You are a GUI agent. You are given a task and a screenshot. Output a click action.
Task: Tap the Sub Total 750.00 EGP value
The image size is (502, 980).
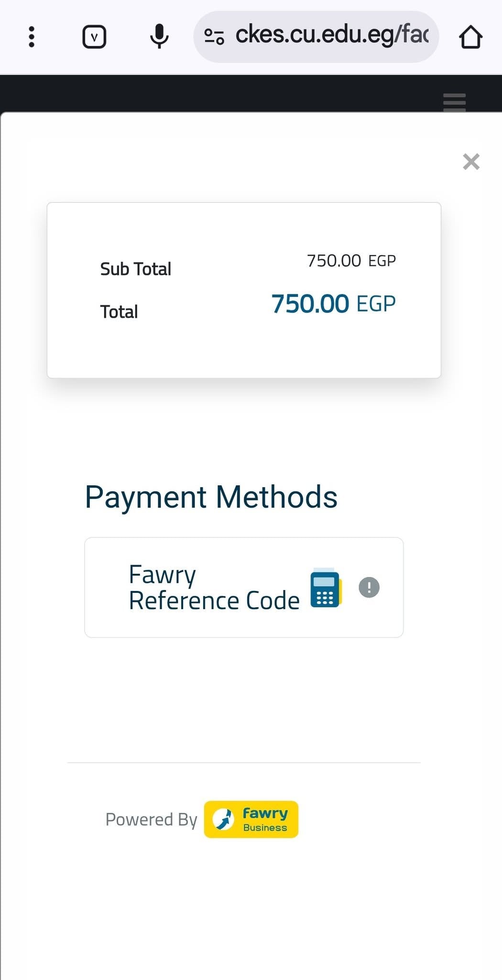[x=351, y=261]
